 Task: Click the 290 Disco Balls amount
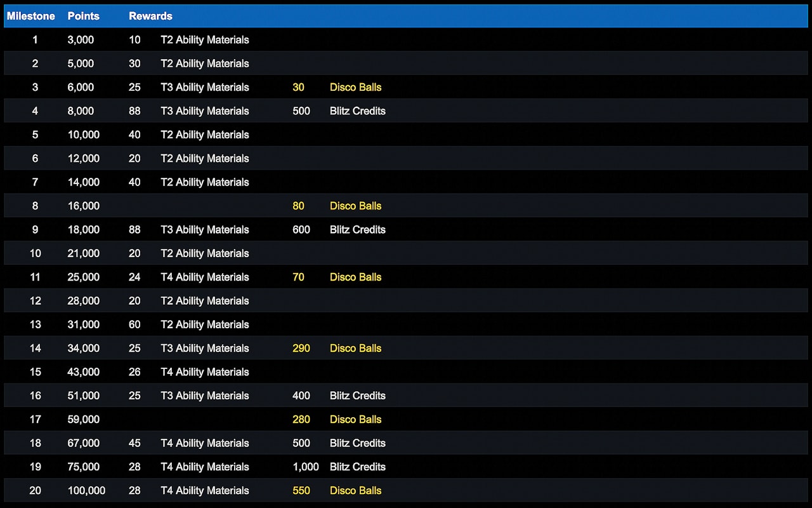301,348
